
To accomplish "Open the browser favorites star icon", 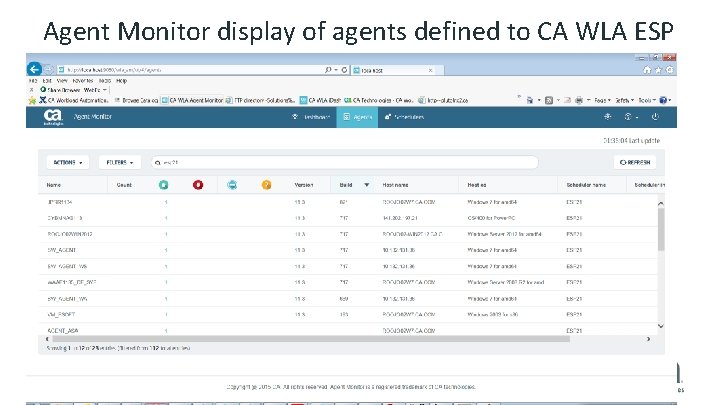I will pyautogui.click(x=658, y=70).
